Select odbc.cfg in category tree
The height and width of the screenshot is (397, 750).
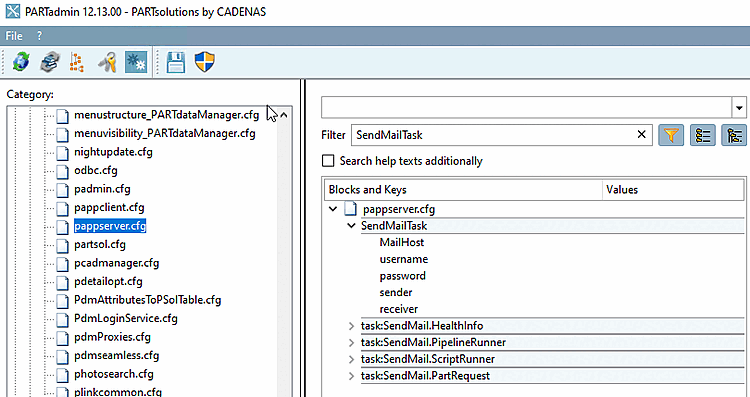[96, 171]
